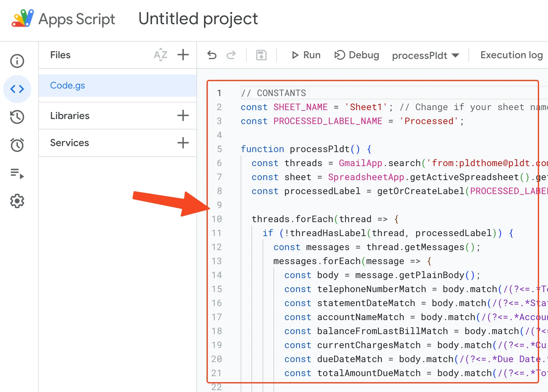Click 'accountNameMatch' on line 17

[361, 317]
